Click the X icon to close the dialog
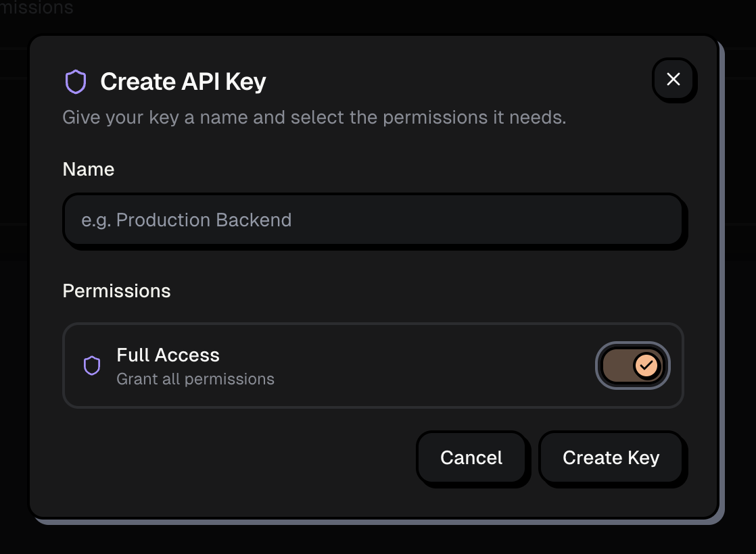 pyautogui.click(x=673, y=79)
